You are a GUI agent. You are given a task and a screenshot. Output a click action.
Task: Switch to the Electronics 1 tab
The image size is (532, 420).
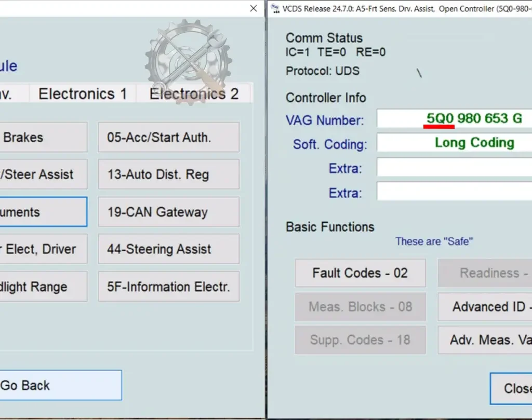click(x=83, y=94)
